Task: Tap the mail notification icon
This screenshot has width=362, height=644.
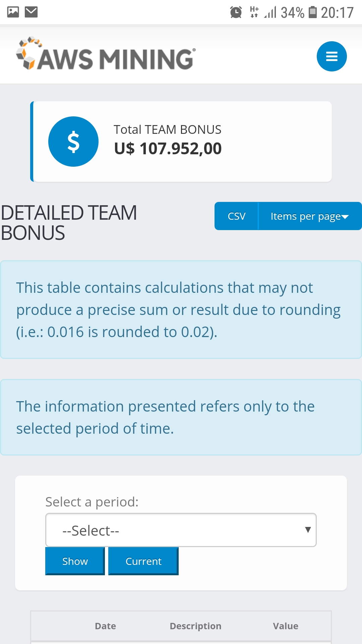Action: click(x=32, y=12)
